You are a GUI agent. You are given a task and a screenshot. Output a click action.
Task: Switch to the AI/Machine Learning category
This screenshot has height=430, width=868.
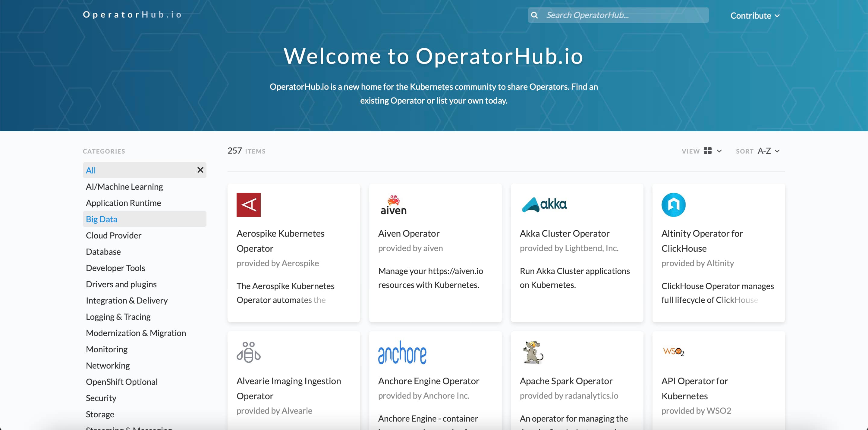[124, 186]
